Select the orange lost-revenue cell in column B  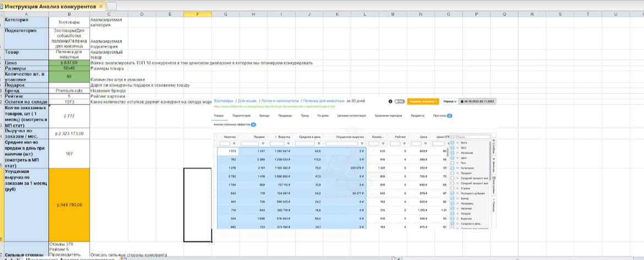[x=69, y=204]
